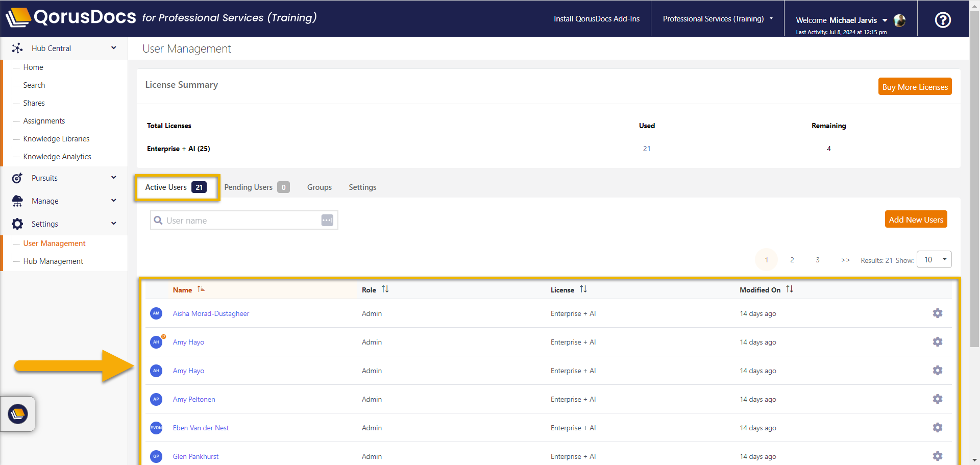Click Glen Pankhurst GP avatar
This screenshot has height=465, width=980.
click(156, 456)
